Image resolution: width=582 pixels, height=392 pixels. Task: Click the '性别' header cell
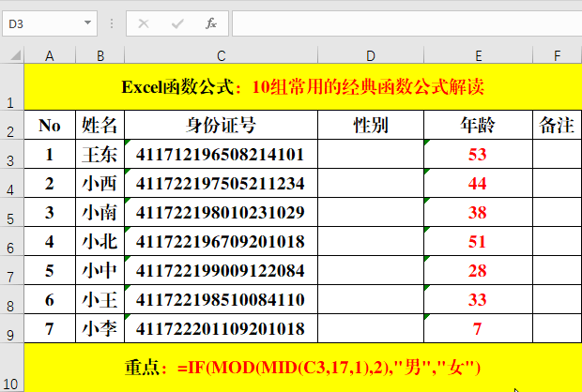click(x=371, y=125)
